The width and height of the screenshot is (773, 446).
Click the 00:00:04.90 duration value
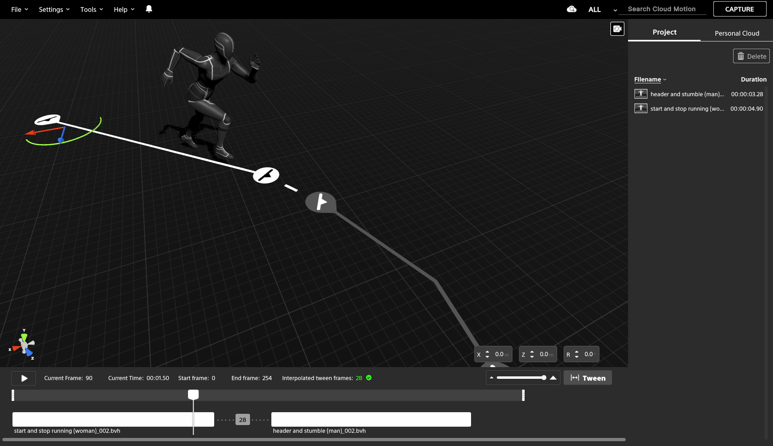[747, 109]
